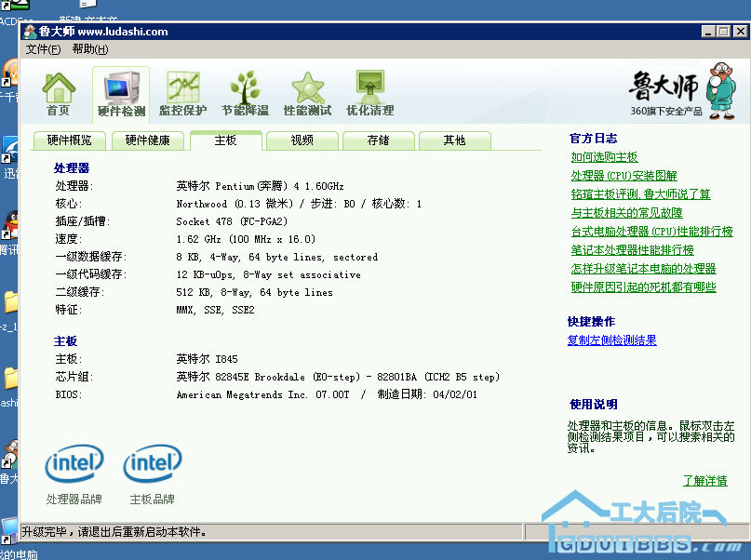Open 怎样升级笔记本电脑的处理器 link

(x=643, y=269)
